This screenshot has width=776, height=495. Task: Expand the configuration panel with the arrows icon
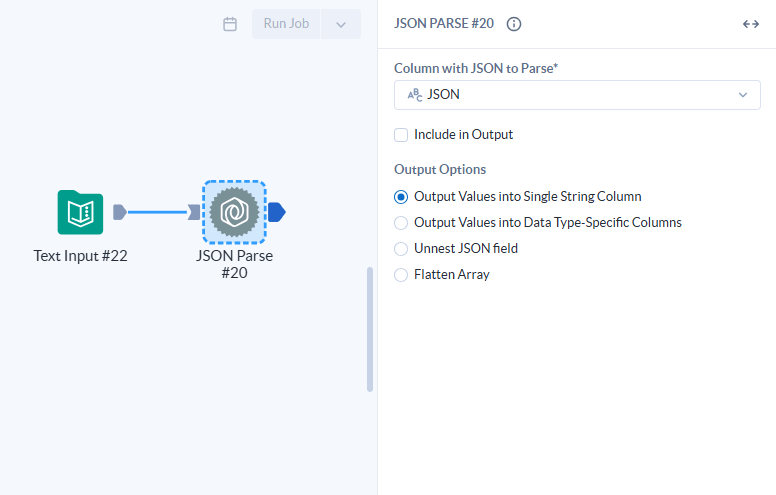pos(751,24)
